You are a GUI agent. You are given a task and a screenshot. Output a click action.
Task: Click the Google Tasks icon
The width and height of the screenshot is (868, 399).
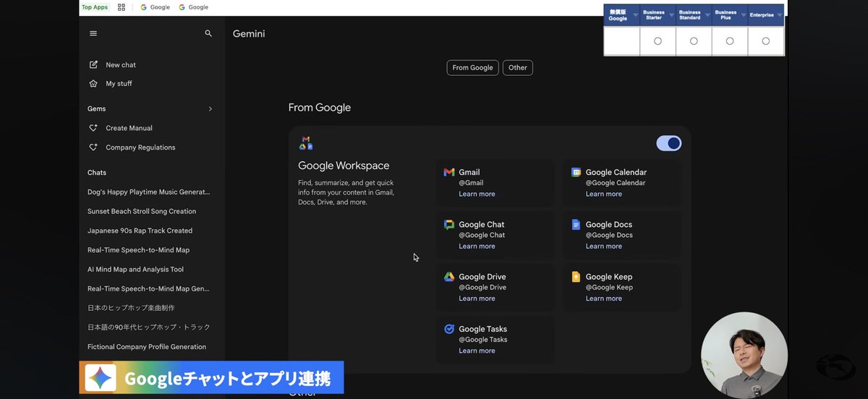point(449,329)
